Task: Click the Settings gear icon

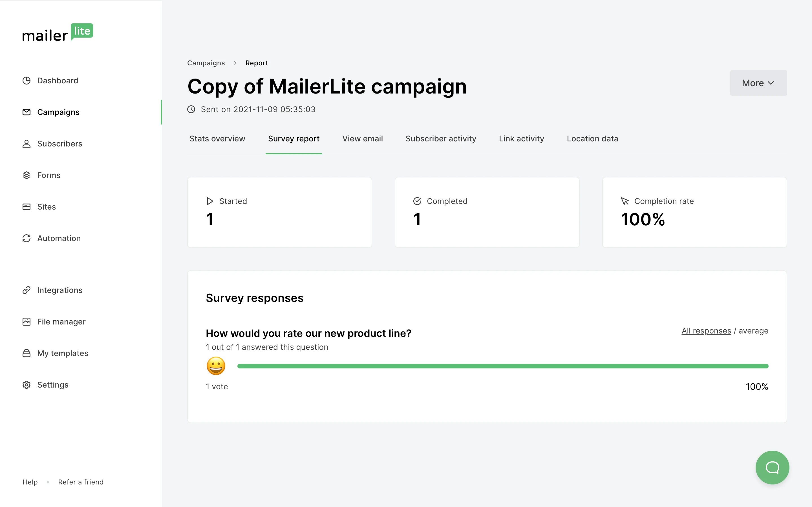Action: click(x=27, y=384)
